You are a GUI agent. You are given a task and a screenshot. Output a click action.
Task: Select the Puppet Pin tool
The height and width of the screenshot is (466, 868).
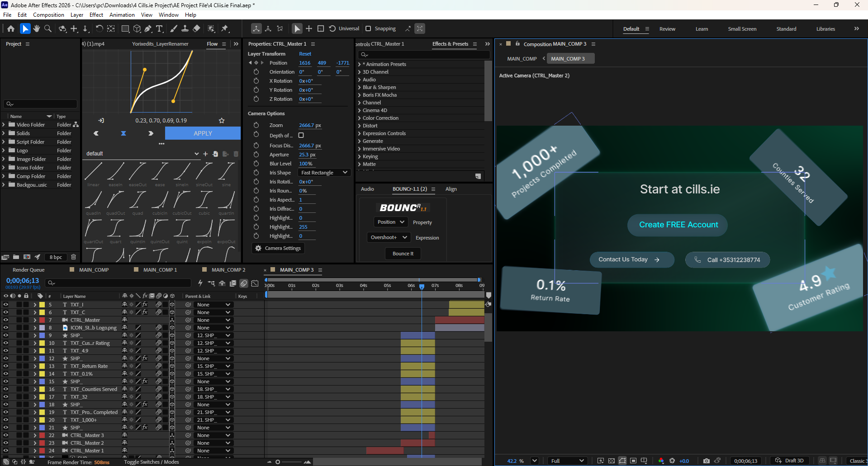pos(225,28)
